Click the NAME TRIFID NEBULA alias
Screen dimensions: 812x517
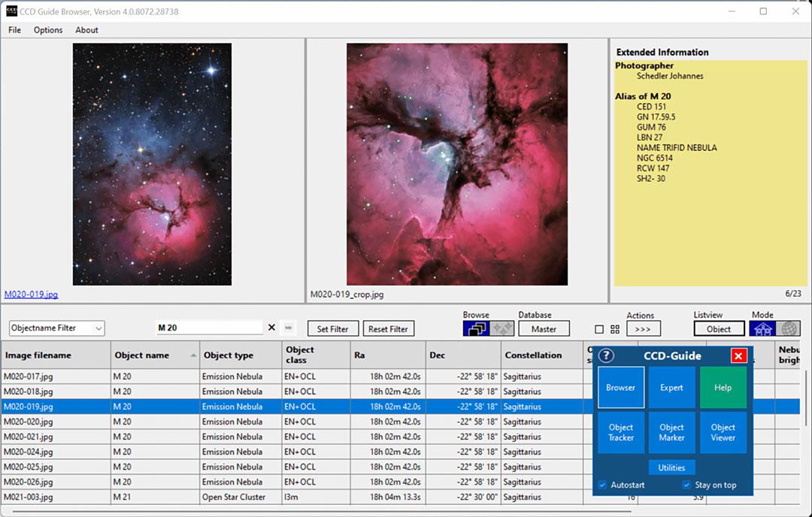click(x=677, y=147)
